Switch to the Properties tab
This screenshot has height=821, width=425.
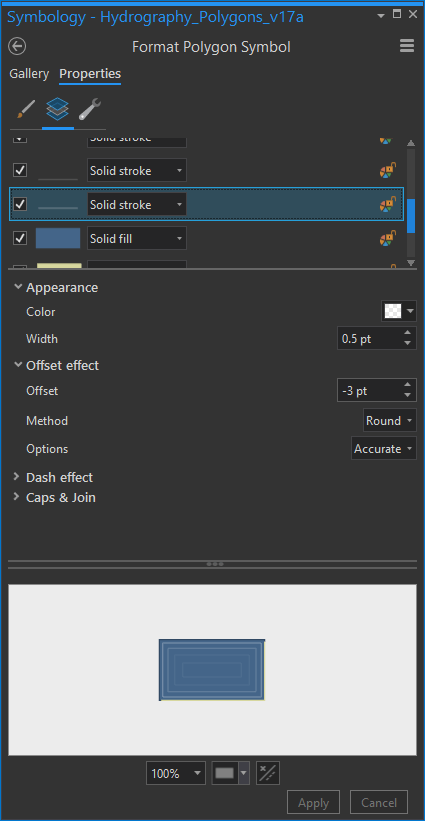click(90, 74)
